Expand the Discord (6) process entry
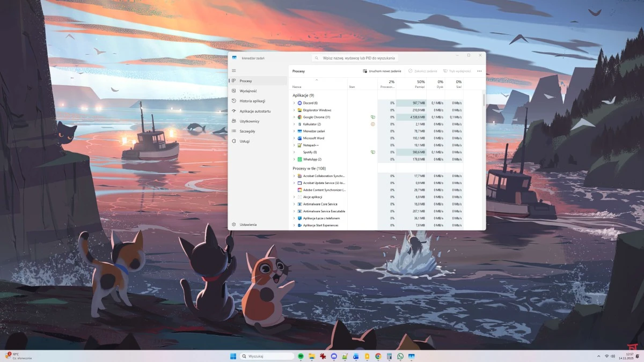The image size is (644, 362). click(294, 103)
